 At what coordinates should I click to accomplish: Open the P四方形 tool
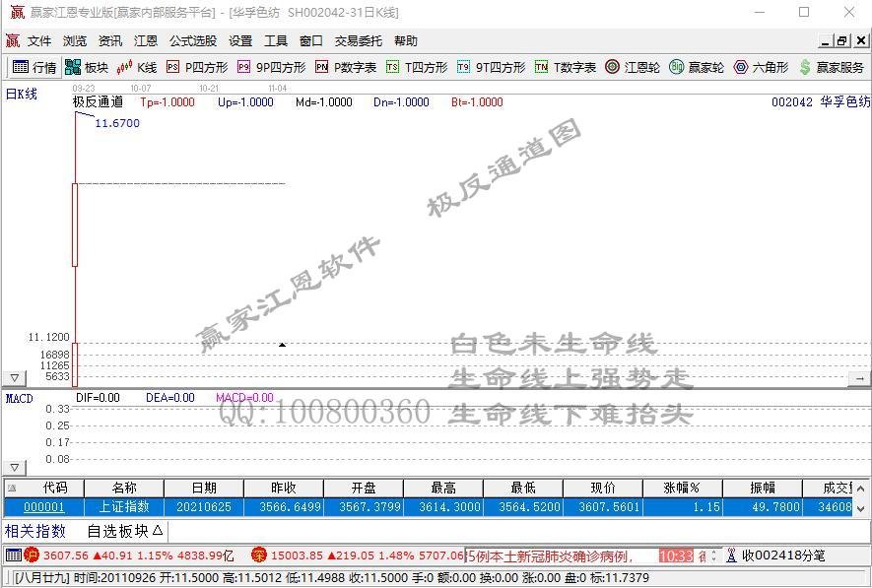pos(197,67)
